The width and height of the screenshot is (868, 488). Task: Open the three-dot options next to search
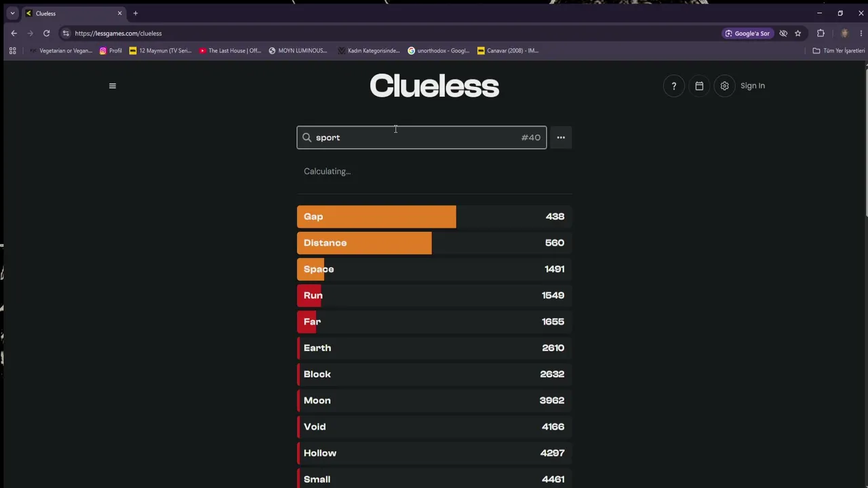pos(561,138)
